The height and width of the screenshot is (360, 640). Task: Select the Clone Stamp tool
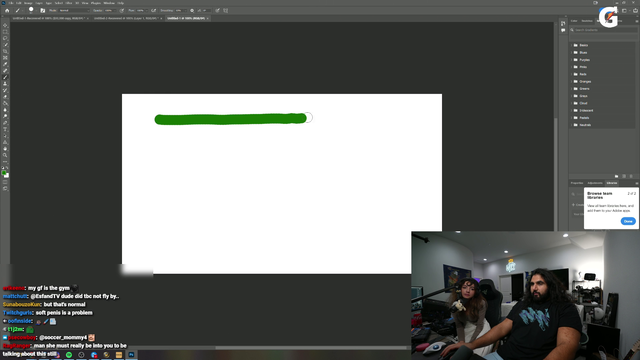5,84
